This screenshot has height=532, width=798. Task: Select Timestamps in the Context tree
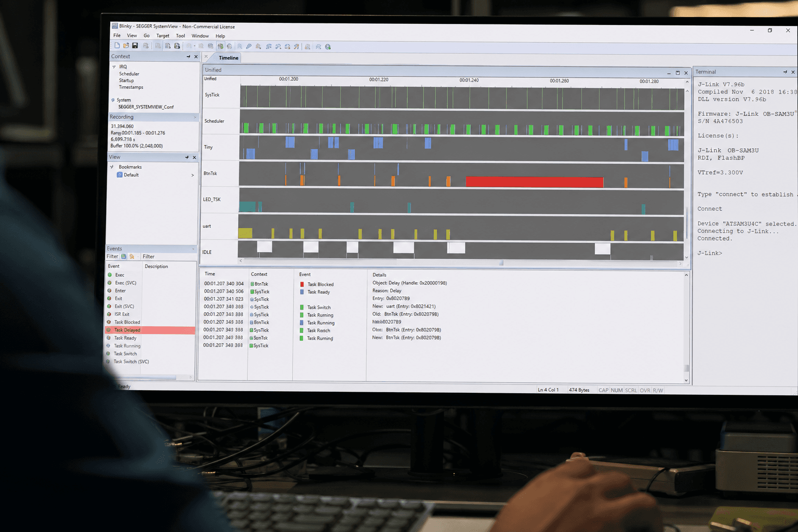(x=131, y=87)
